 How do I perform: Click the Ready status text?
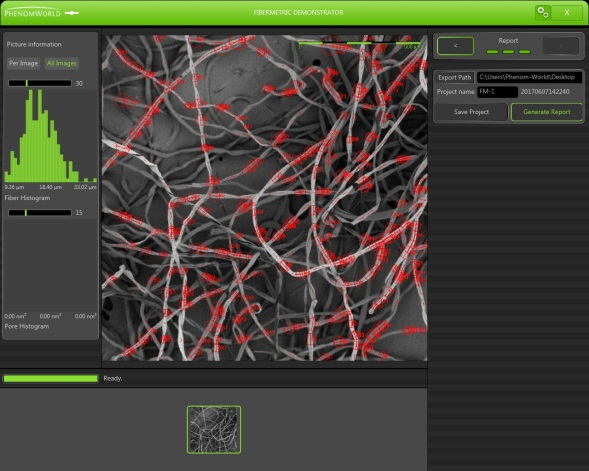(113, 379)
